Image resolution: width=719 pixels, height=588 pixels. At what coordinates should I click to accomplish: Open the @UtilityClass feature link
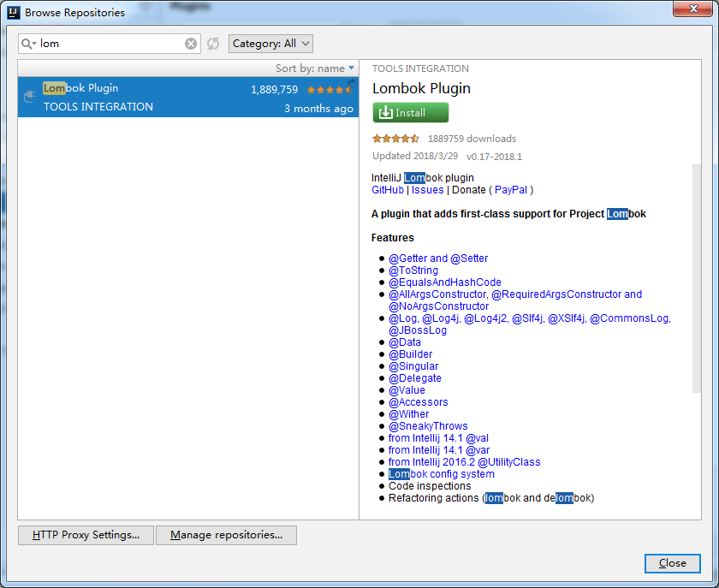pos(465,462)
